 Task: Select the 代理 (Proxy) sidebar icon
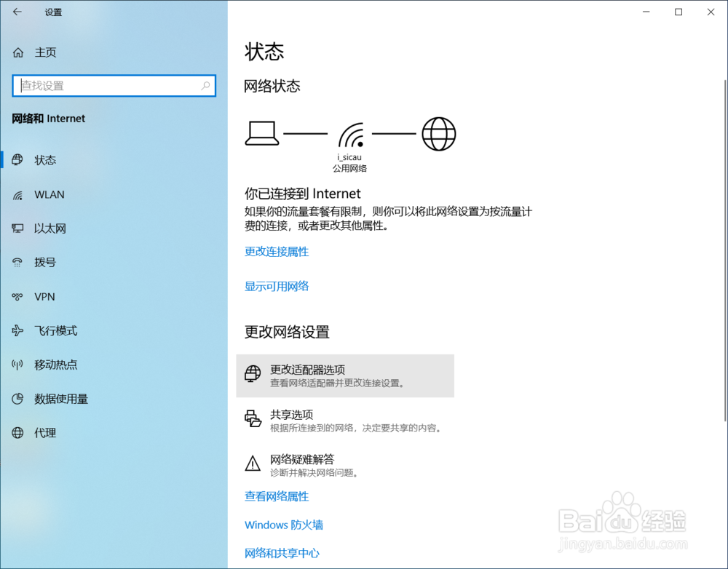(x=17, y=433)
